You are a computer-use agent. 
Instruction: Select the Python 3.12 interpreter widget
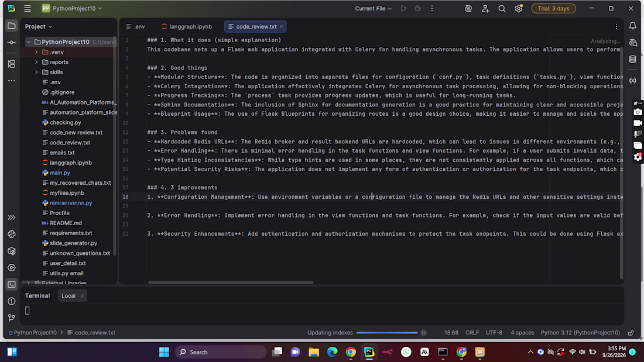(x=580, y=332)
